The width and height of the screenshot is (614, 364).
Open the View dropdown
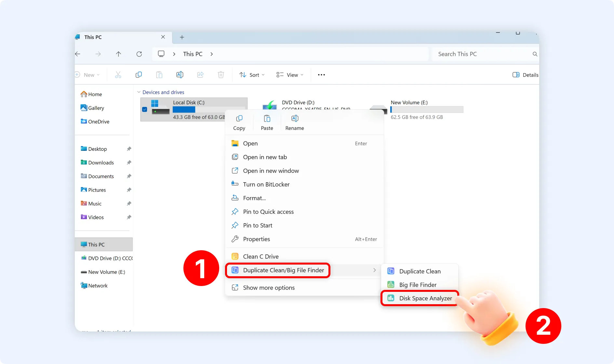click(x=290, y=75)
